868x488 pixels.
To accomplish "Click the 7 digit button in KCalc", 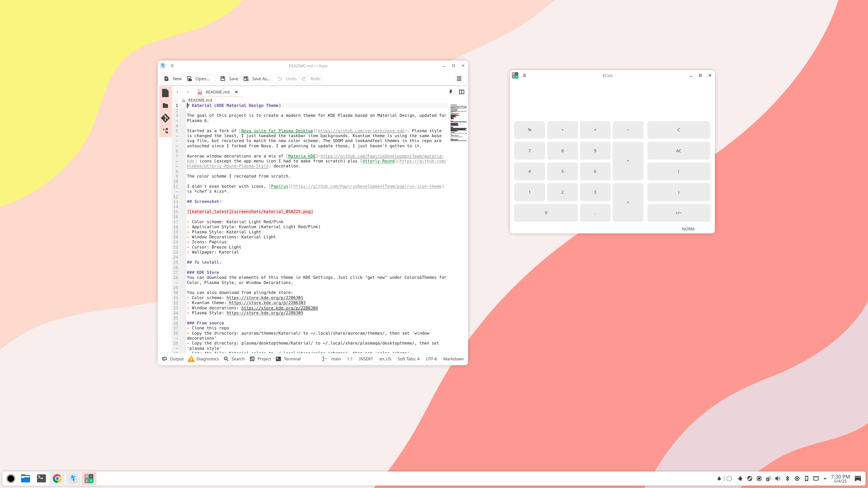I will 529,151.
